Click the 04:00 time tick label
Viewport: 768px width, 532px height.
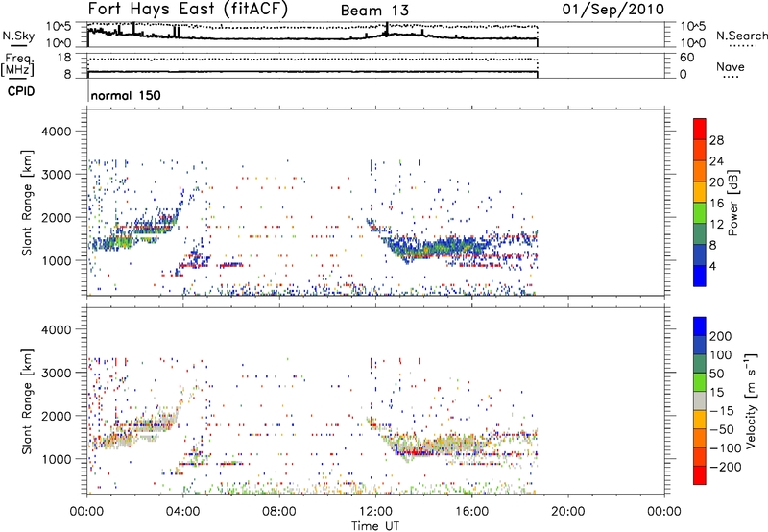182,512
